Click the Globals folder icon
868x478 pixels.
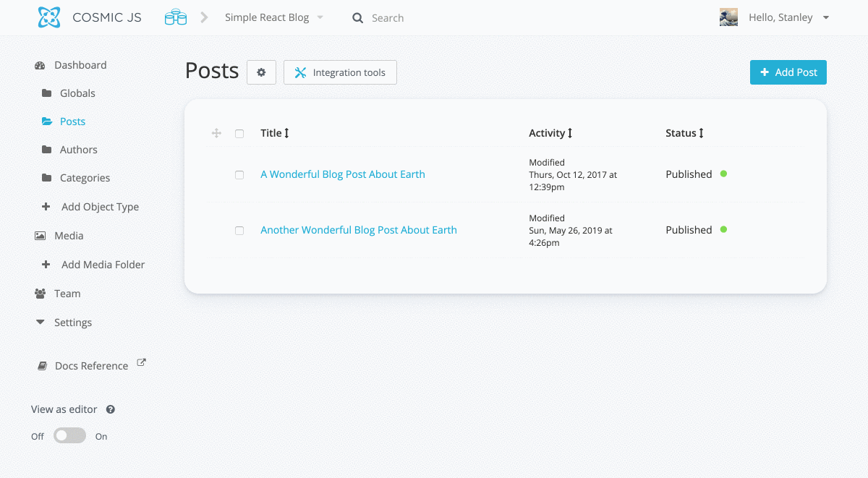[x=47, y=93]
